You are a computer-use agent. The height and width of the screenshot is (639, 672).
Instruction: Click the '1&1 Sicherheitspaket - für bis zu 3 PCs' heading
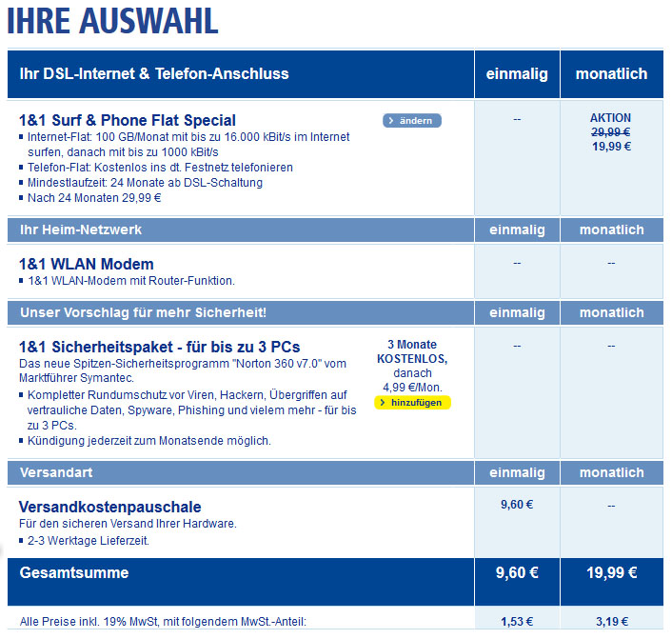[x=159, y=347]
